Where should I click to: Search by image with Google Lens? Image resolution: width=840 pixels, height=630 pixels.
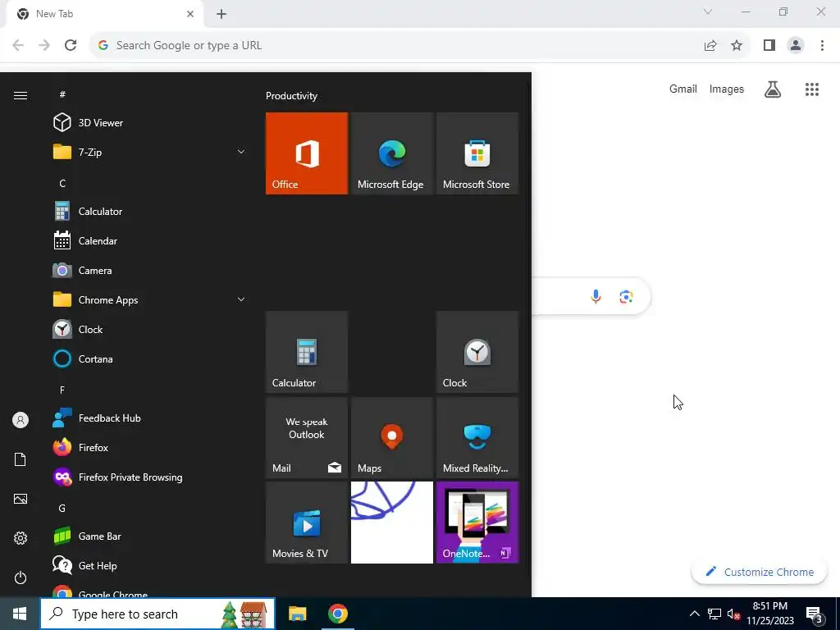(626, 296)
